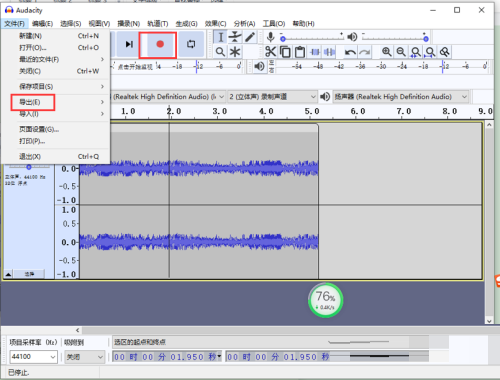Image resolution: width=500 pixels, height=380 pixels.
Task: Click the red Record button
Action: [x=160, y=44]
